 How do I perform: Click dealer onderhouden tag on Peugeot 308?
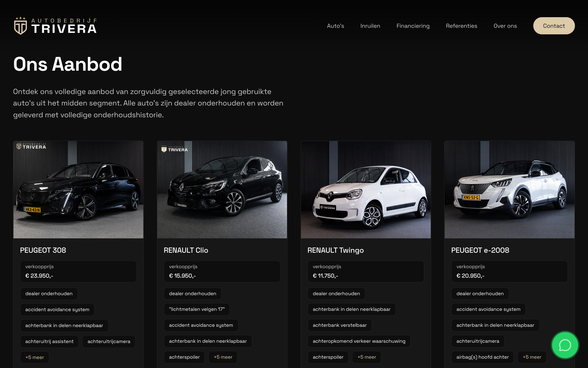[x=49, y=294]
